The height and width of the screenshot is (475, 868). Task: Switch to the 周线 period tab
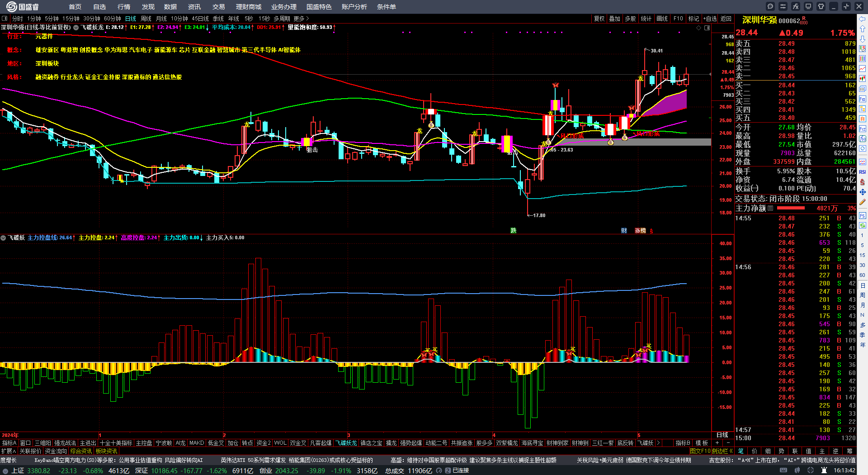(x=146, y=19)
